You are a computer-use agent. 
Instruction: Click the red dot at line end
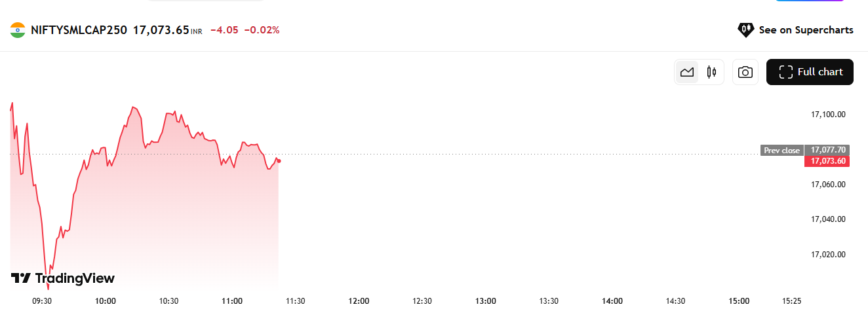[x=279, y=161]
